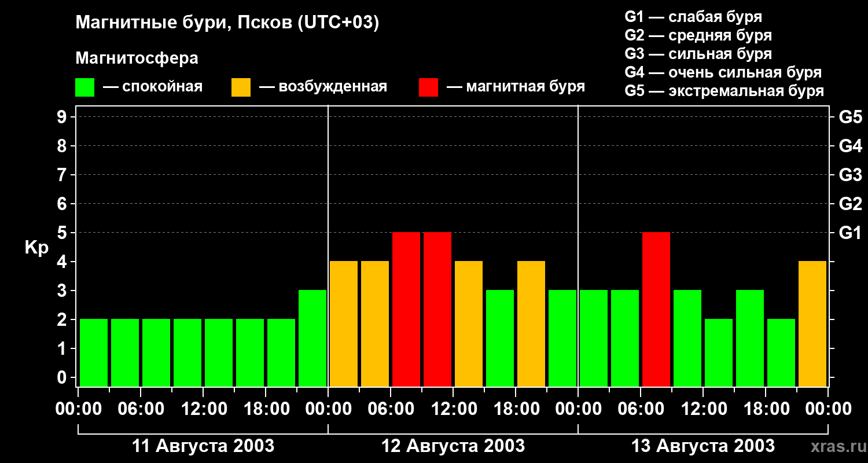This screenshot has width=868, height=463.
Task: Click the 06:00 time label for 11 August
Action: [141, 409]
